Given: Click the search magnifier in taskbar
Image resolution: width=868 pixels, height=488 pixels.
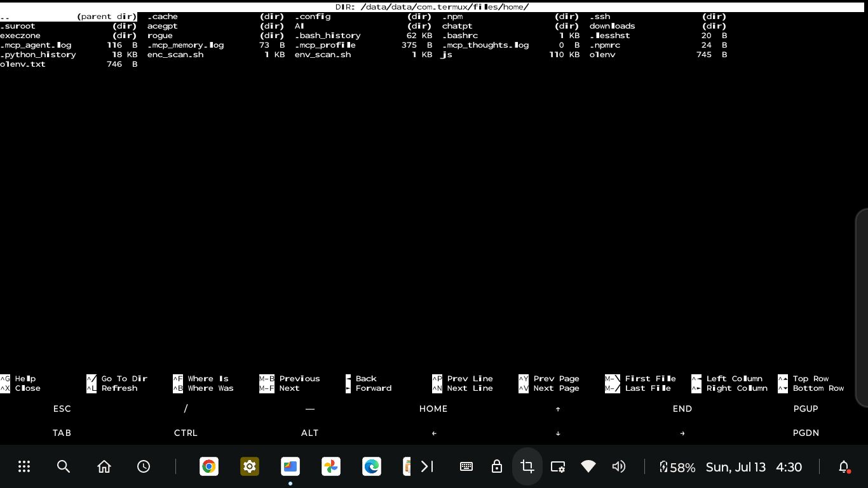Looking at the screenshot, I should pos(64,467).
